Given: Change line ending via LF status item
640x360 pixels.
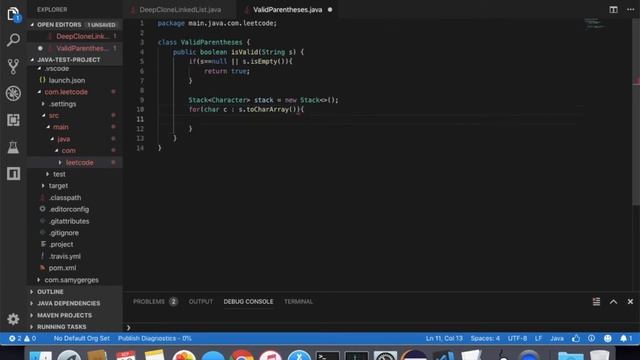Looking at the screenshot, I should point(538,338).
